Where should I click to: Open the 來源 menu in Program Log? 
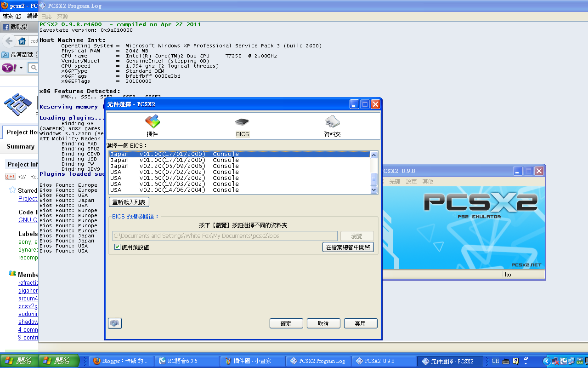click(x=62, y=16)
